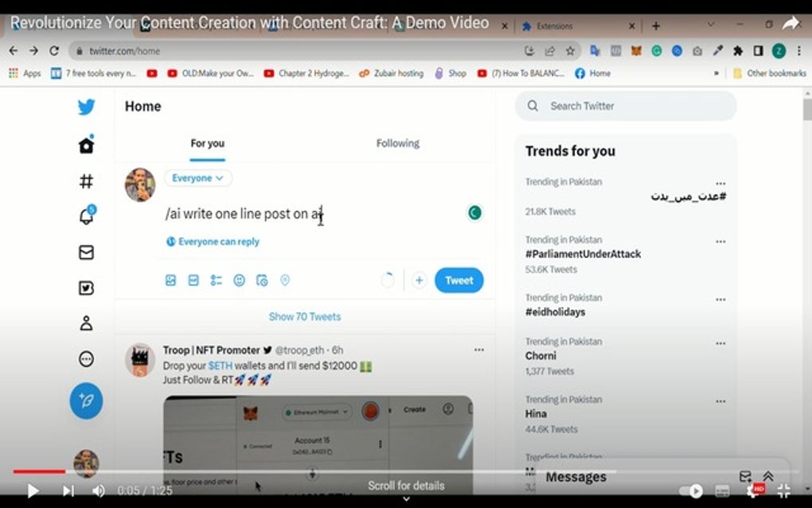The height and width of the screenshot is (508, 812).
Task: Open new browser tab plus
Action: (656, 25)
